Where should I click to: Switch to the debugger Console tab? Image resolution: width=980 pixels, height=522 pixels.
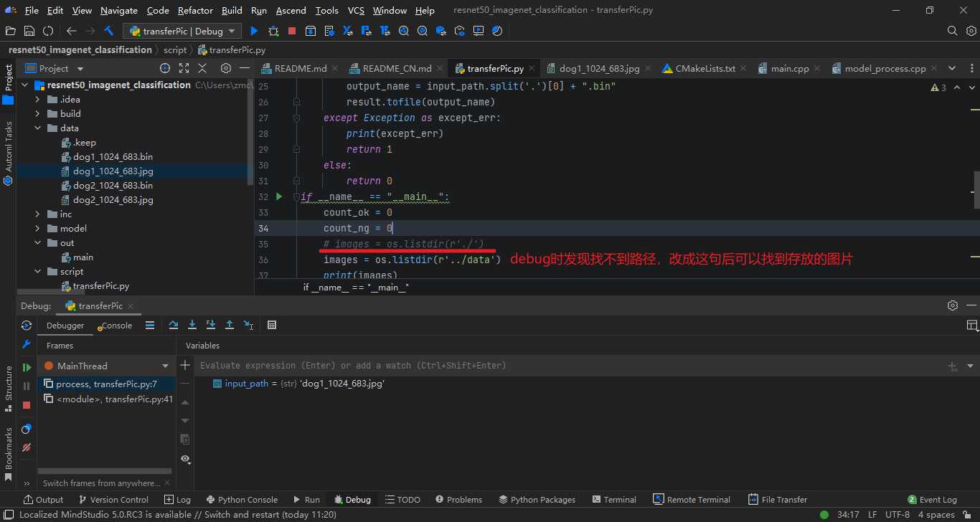click(x=115, y=326)
